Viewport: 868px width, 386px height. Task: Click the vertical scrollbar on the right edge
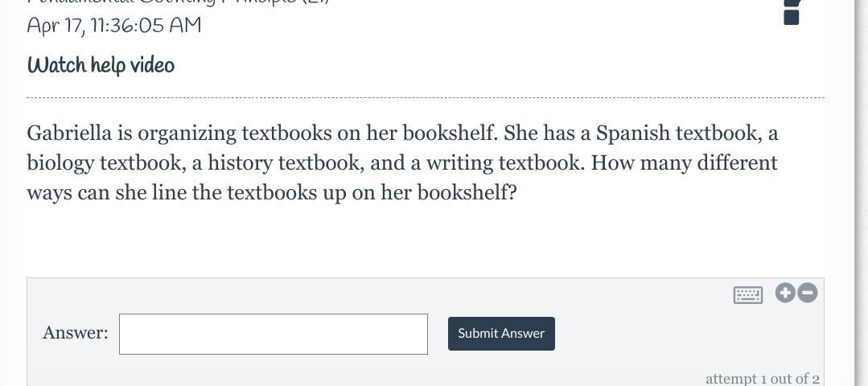(861, 193)
